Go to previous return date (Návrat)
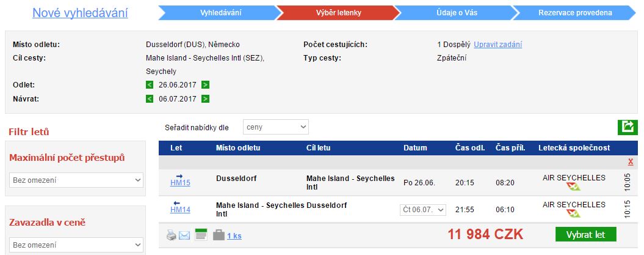 click(150, 98)
